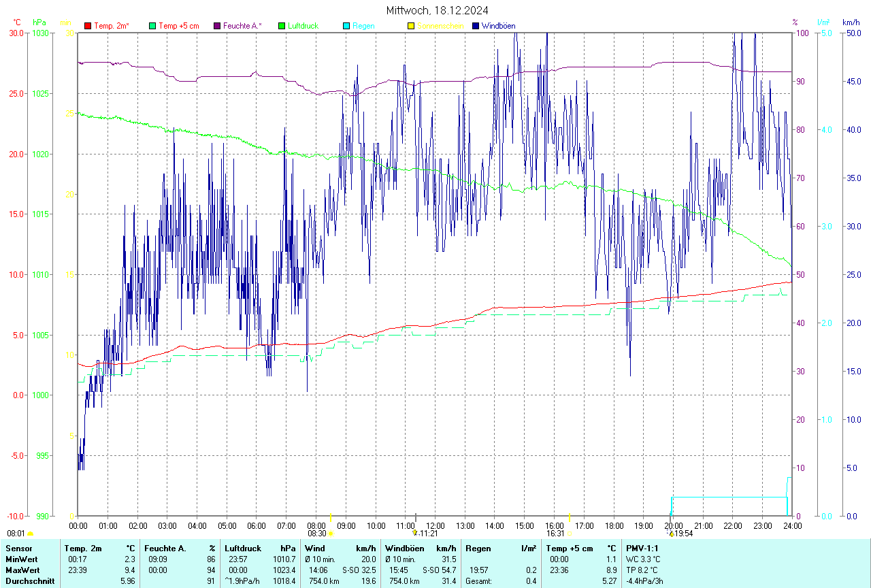
Task: Select minimum humidity time 09:09
Action: (157, 559)
